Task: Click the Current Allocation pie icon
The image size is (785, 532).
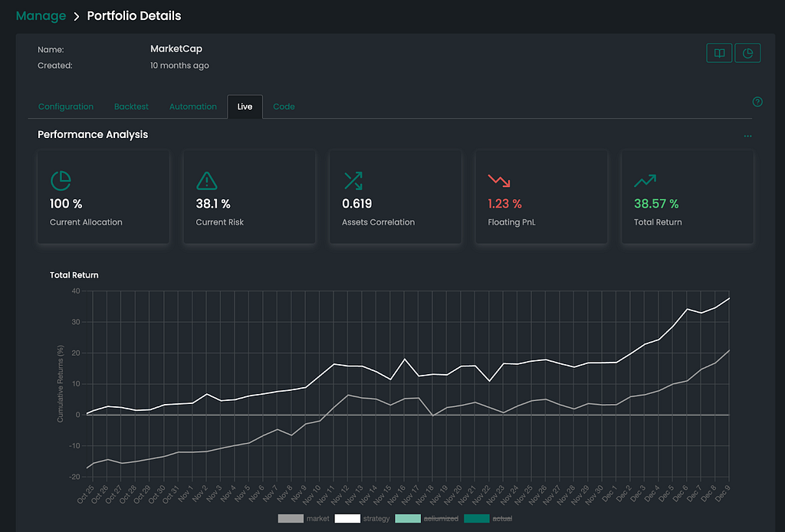Action: point(61,181)
